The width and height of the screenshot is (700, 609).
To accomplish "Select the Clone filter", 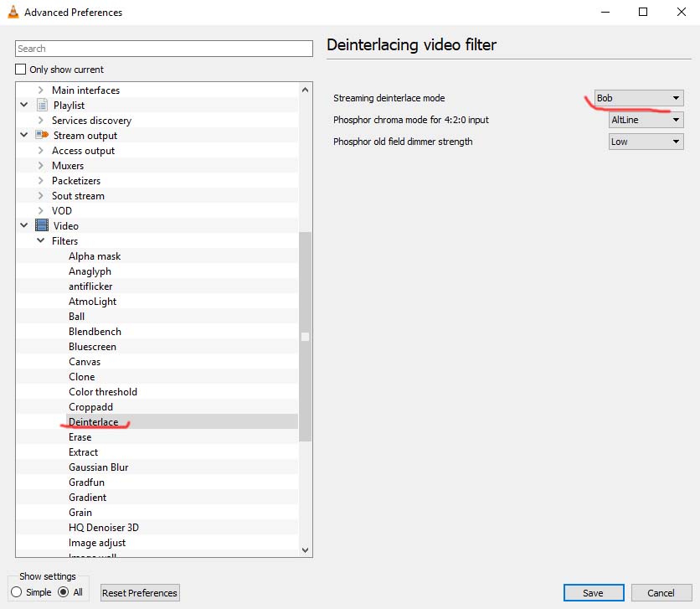I will 82,376.
